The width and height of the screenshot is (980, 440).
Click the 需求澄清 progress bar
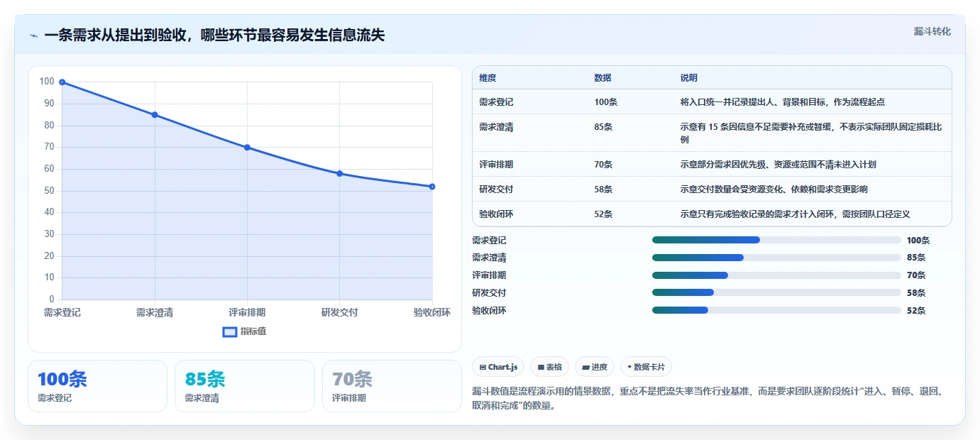[776, 258]
